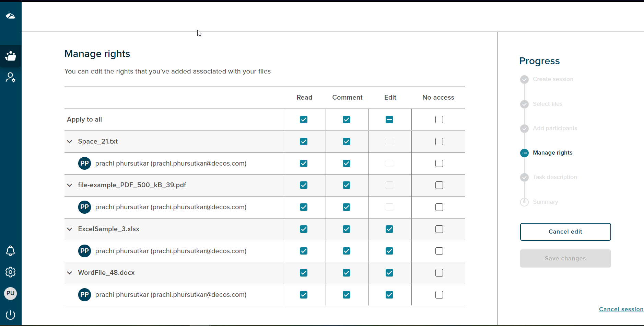
Task: Check No access for Space_21.txt
Action: [439, 142]
